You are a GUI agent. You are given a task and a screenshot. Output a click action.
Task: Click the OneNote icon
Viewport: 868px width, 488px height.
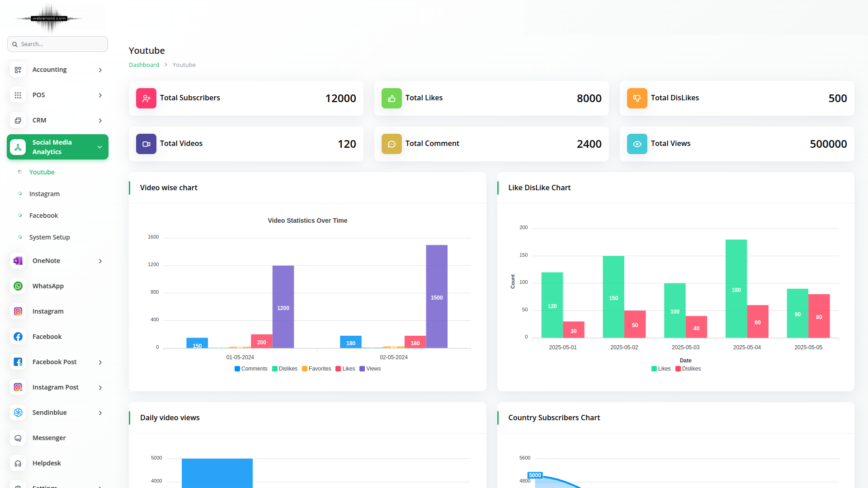(18, 261)
